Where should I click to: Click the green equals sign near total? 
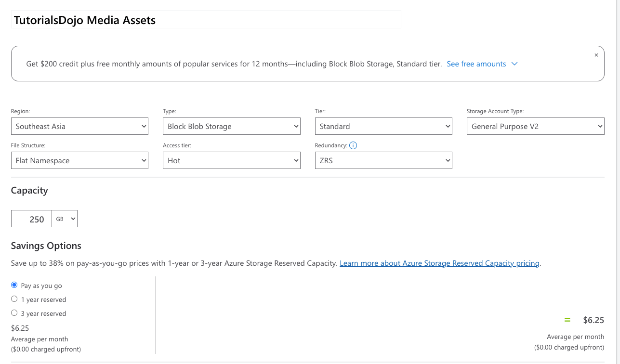567,320
